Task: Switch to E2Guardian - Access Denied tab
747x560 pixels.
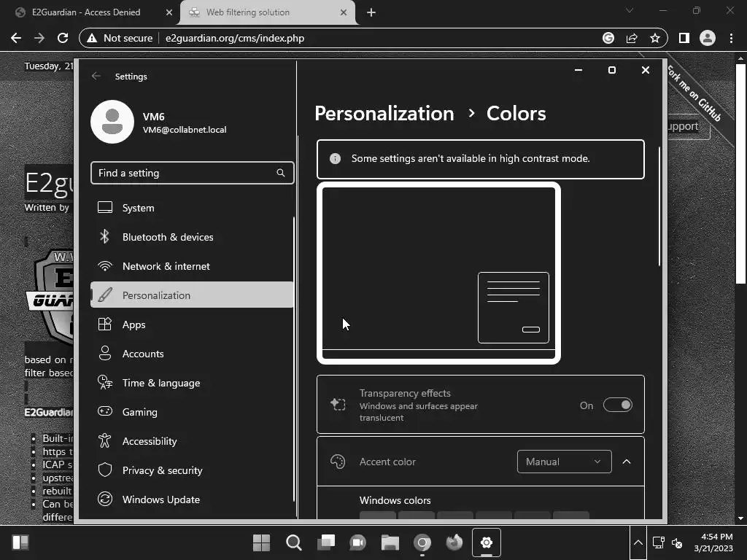Action: [86, 12]
